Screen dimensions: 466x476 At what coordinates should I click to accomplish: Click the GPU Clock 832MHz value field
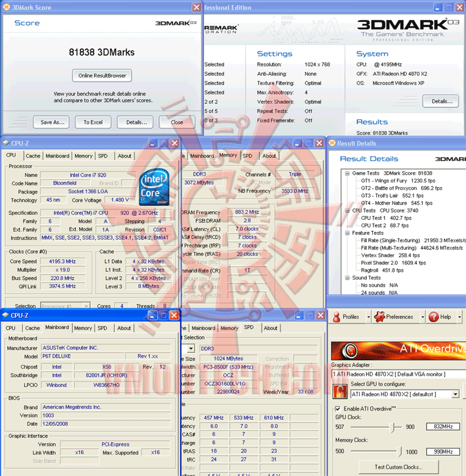[443, 426]
